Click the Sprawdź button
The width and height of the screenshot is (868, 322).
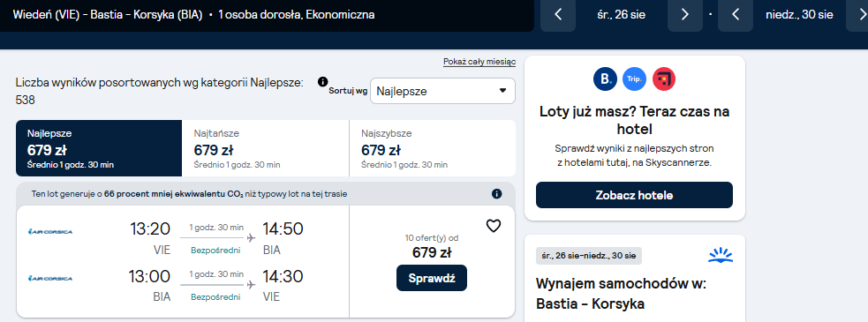pos(432,278)
